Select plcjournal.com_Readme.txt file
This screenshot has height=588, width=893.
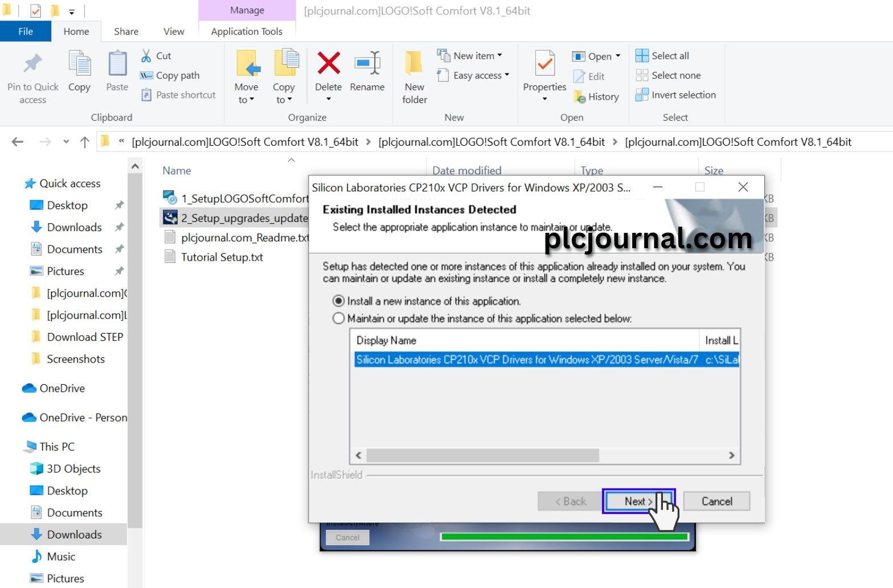[x=236, y=237]
